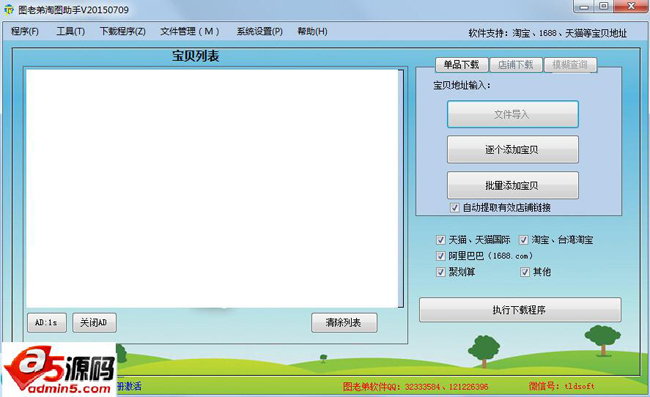Close the 图老弟淘图助手 window
650x397 pixels.
click(631, 7)
